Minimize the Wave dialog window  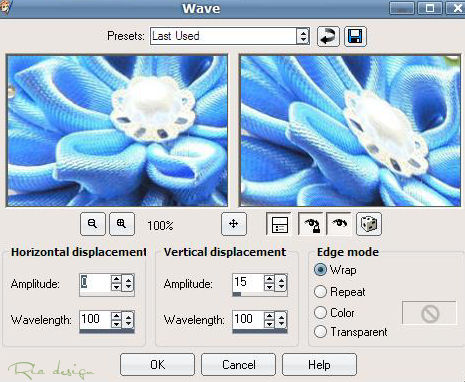[x=402, y=8]
